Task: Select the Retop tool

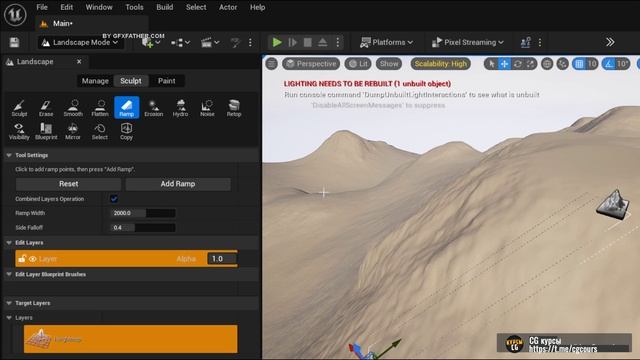Action: coord(234,108)
